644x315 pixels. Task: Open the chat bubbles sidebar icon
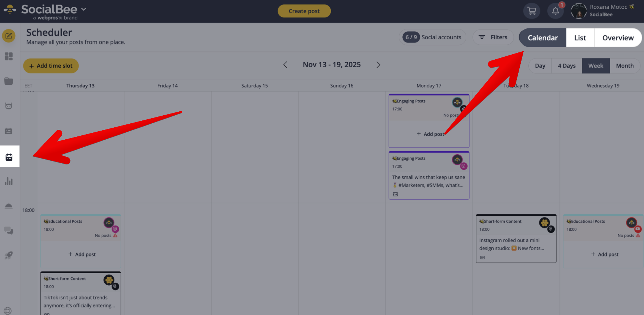tap(9, 231)
